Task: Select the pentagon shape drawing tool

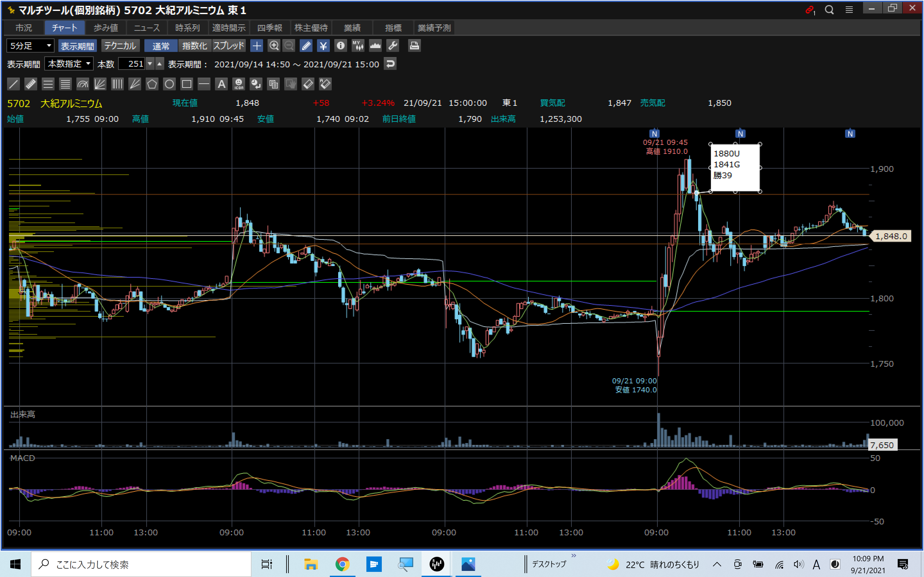Action: (152, 84)
